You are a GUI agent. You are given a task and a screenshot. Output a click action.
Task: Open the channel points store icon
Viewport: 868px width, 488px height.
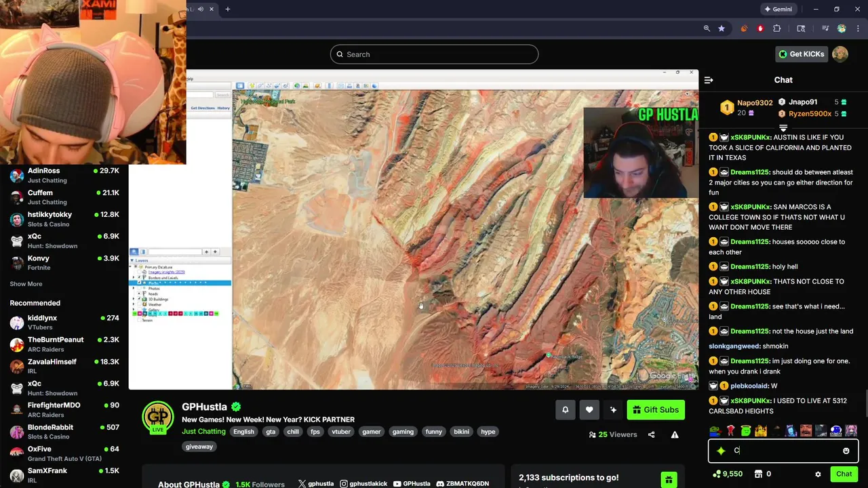[758, 474]
